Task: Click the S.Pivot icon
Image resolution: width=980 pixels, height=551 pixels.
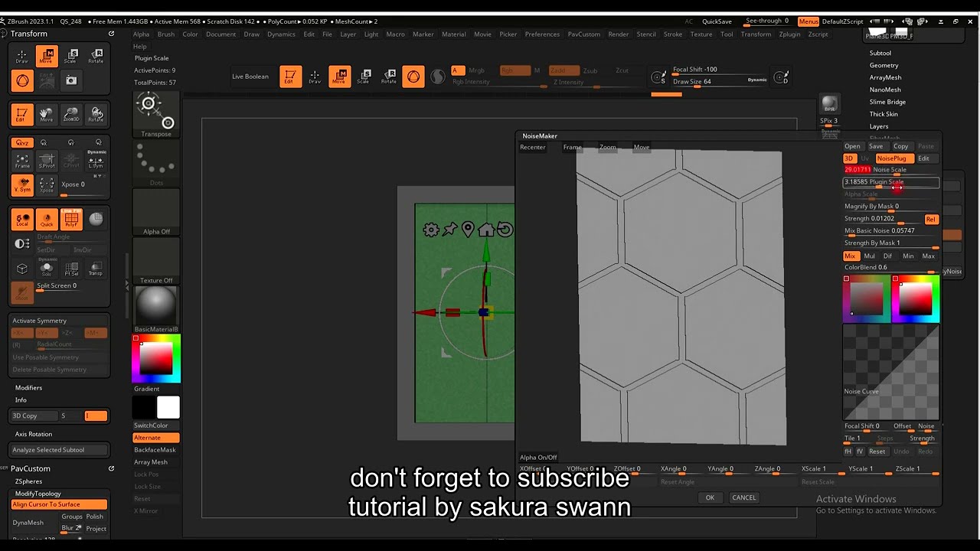Action: point(47,161)
